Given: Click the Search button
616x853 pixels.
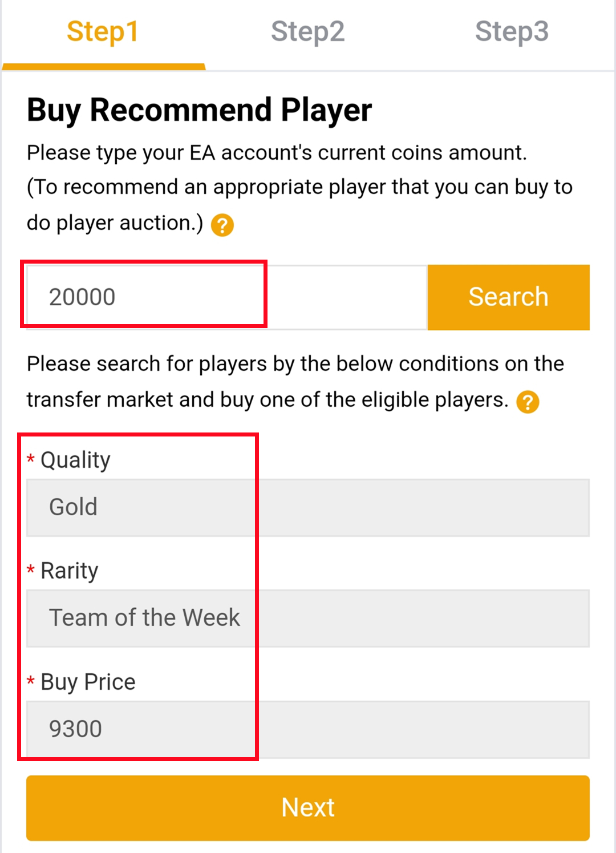Looking at the screenshot, I should (508, 297).
